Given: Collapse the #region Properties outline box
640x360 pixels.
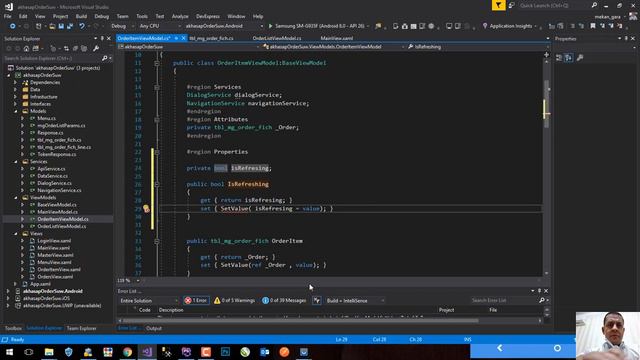Looking at the screenshot, I should 157,152.
